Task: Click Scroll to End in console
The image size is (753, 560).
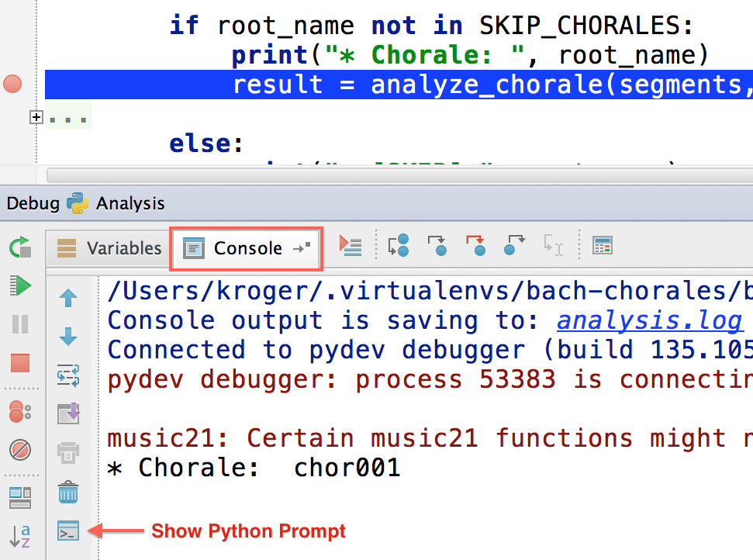Action: click(x=68, y=414)
